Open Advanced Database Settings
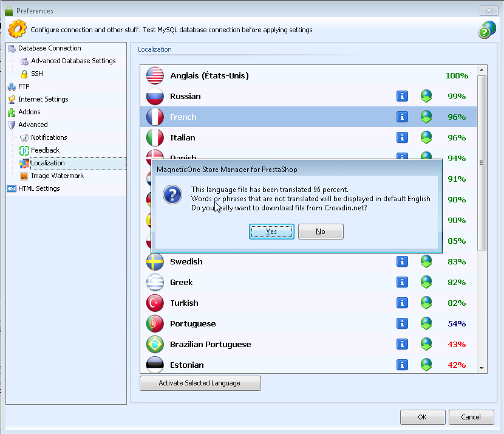This screenshot has width=504, height=434. 73,61
